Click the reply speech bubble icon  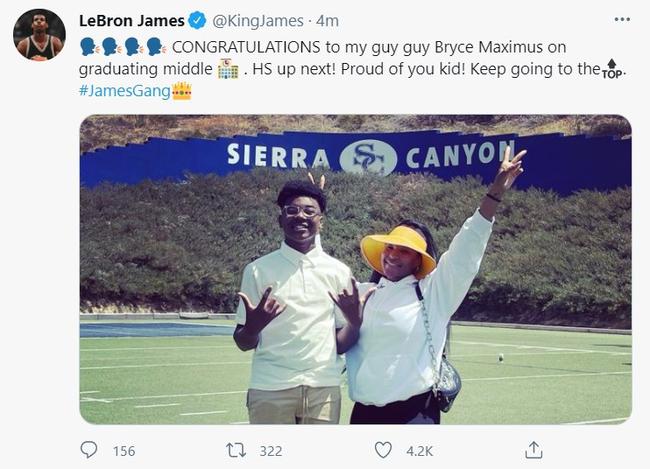pyautogui.click(x=89, y=450)
